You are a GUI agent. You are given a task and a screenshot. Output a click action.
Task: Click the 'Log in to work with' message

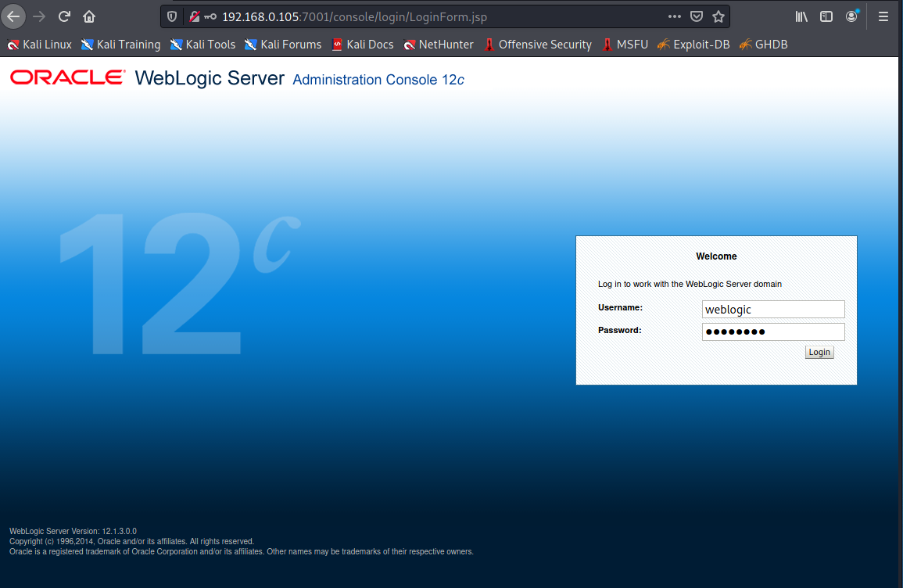point(690,284)
